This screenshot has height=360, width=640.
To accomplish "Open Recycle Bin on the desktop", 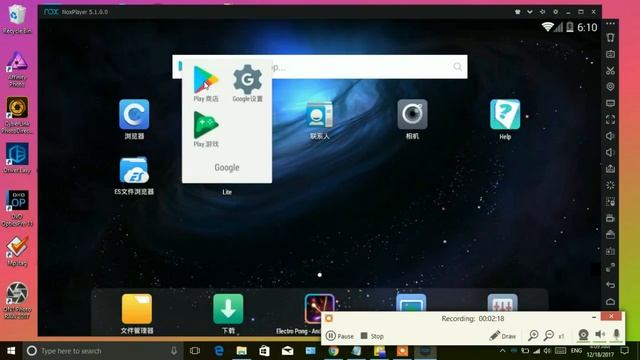I will point(17,19).
